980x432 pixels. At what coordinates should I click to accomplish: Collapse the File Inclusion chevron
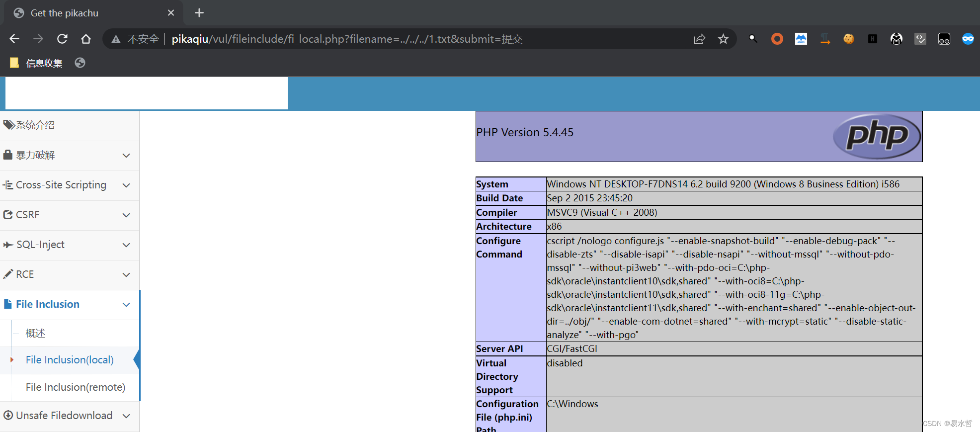[x=126, y=305]
